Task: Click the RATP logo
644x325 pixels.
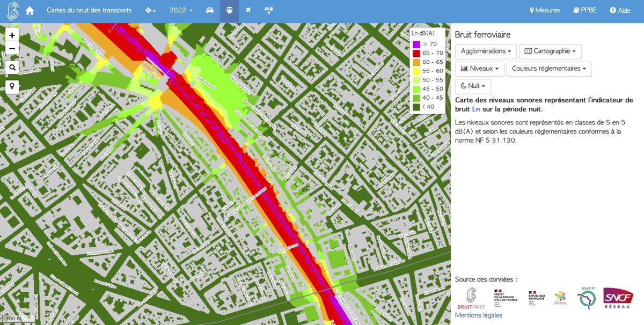Action: [x=586, y=296]
